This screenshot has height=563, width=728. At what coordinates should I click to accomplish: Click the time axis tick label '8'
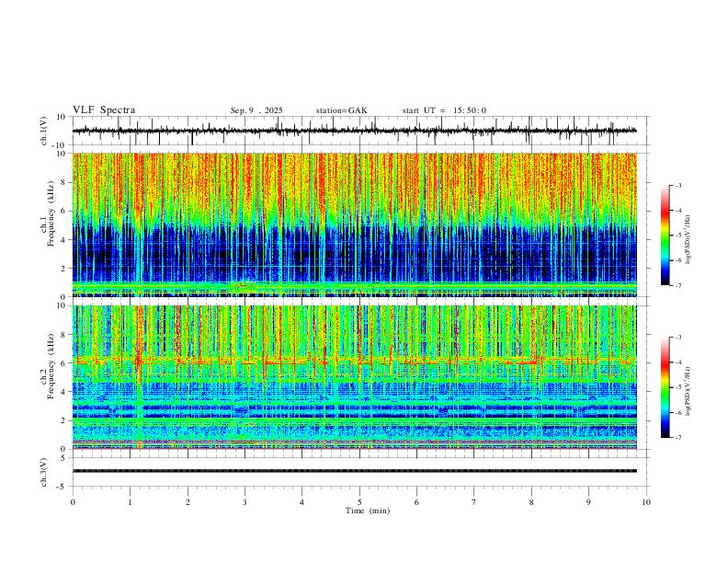tap(531, 502)
